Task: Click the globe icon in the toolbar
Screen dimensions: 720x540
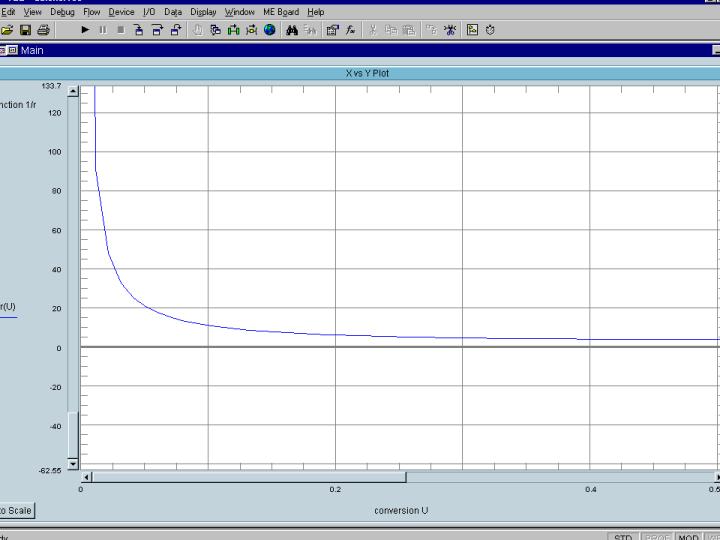Action: [x=270, y=30]
